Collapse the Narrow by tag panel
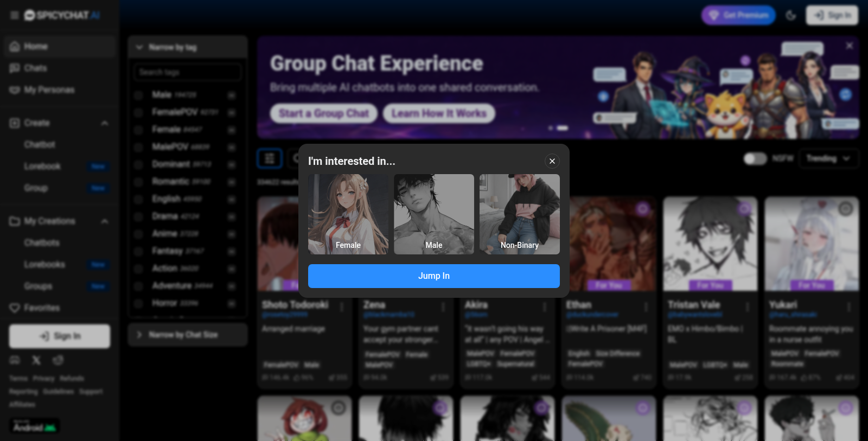Viewport: 868px width, 441px height. tap(188, 48)
